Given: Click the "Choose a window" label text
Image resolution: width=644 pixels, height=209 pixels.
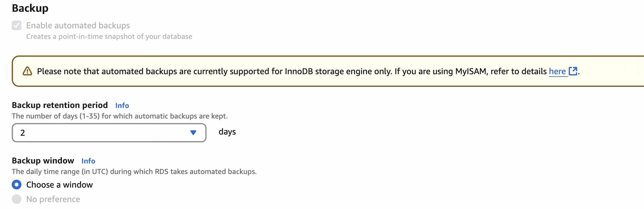Looking at the screenshot, I should [60, 185].
